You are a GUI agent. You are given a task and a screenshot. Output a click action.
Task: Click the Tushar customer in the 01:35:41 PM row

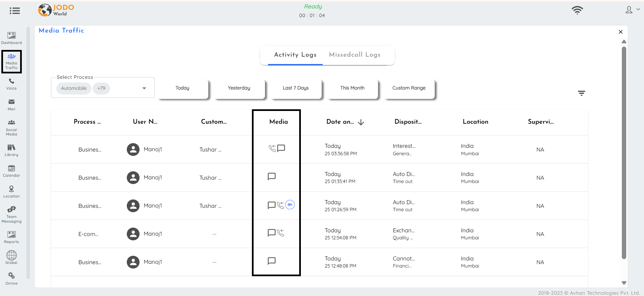click(x=211, y=178)
